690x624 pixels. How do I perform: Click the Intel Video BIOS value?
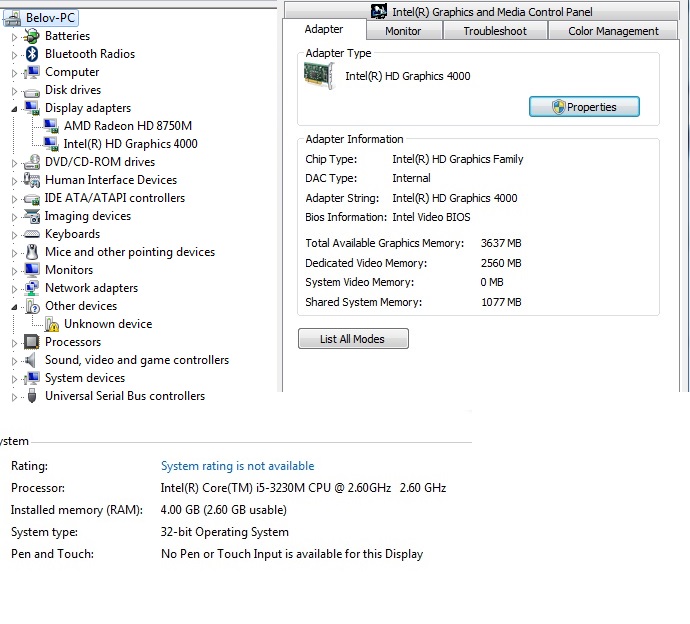[x=431, y=217]
